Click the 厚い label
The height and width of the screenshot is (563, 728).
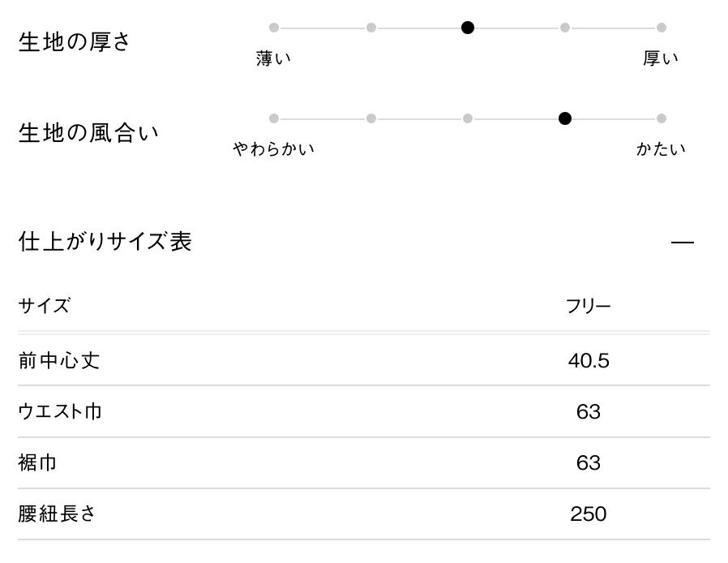[x=661, y=58]
